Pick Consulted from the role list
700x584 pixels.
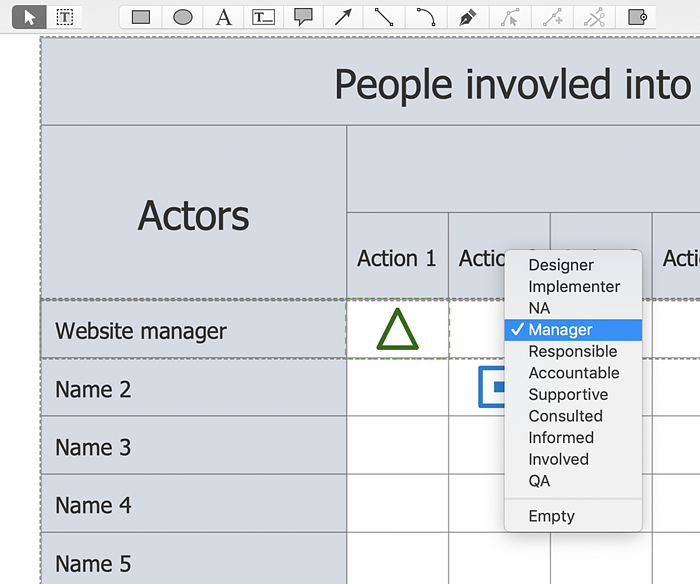[565, 416]
